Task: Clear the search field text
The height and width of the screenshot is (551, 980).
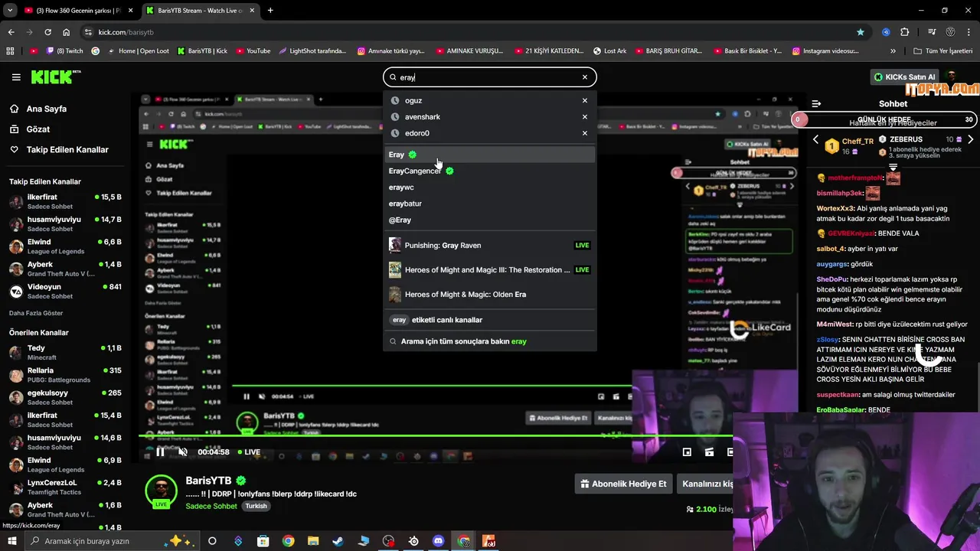Action: [x=585, y=77]
